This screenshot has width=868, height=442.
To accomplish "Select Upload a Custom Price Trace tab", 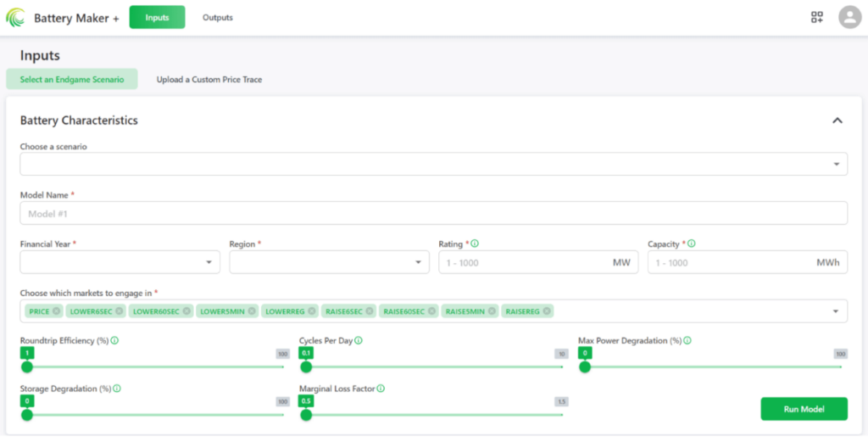I will (209, 80).
